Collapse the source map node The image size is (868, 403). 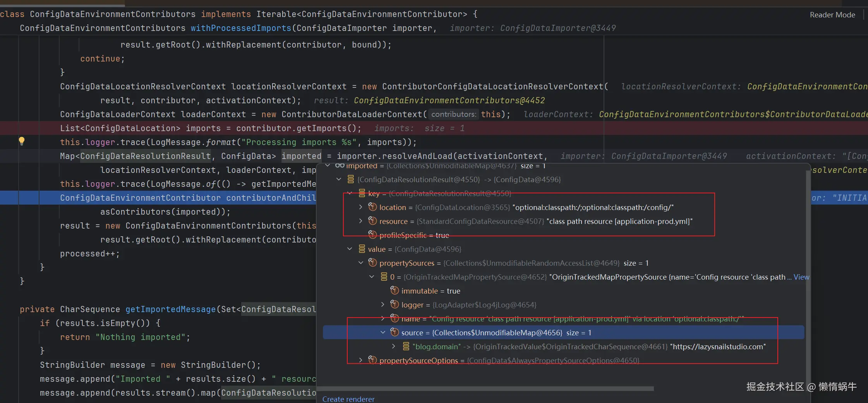click(x=383, y=333)
